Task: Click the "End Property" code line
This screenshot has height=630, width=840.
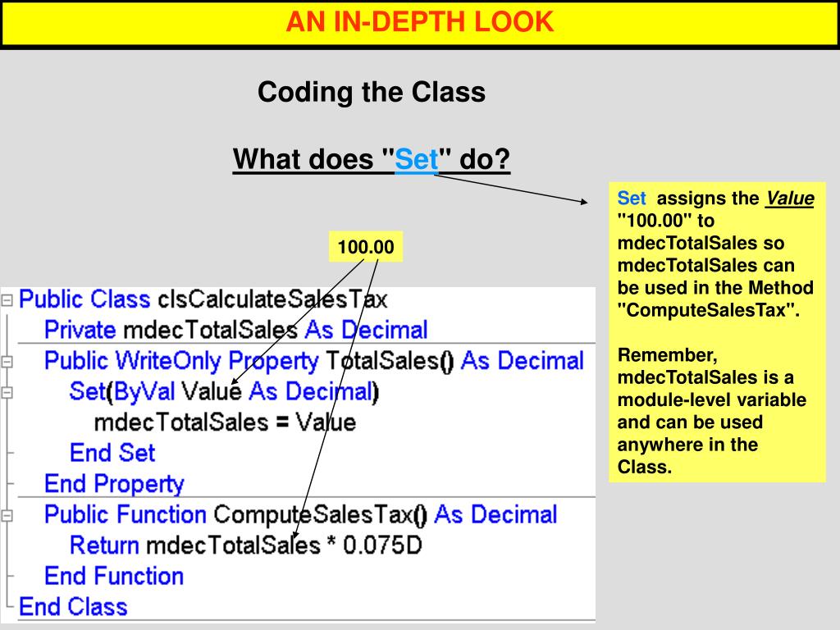Action: point(114,484)
